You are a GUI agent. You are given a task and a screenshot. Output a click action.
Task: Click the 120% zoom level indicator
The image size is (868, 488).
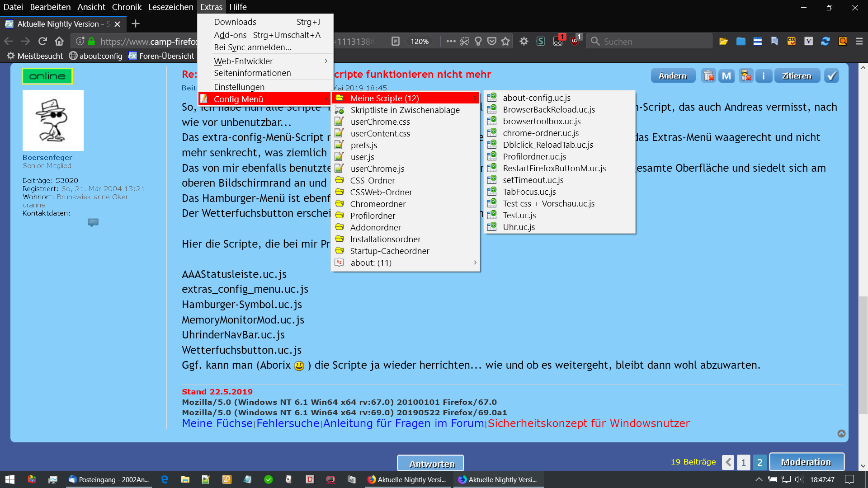419,42
